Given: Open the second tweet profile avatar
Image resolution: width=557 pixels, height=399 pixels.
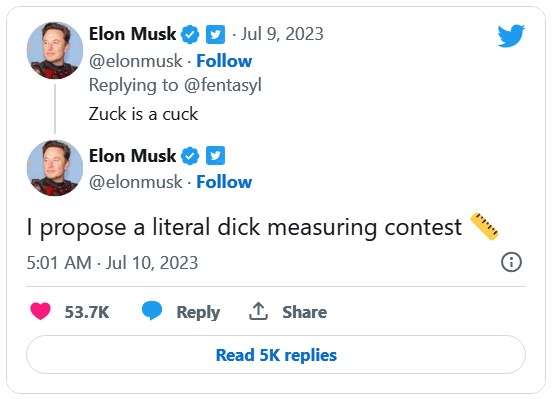Looking at the screenshot, I should click(x=55, y=168).
